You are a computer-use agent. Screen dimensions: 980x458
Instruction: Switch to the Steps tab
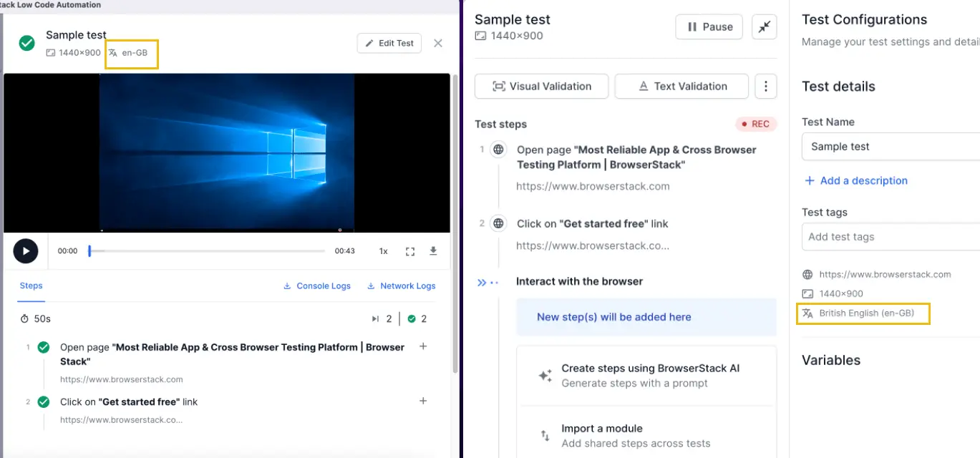pyautogui.click(x=31, y=286)
